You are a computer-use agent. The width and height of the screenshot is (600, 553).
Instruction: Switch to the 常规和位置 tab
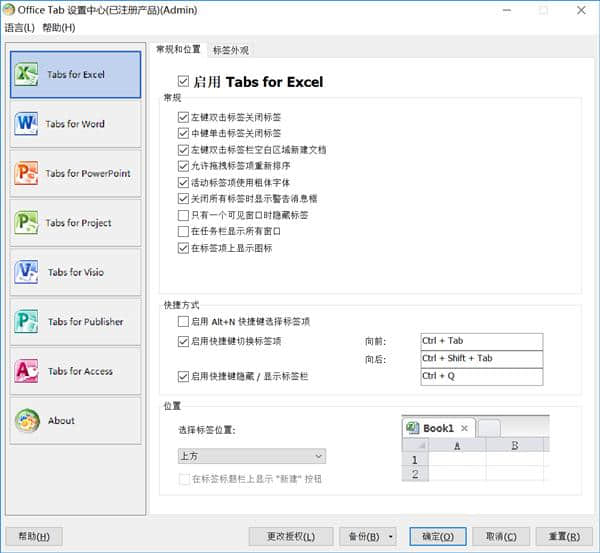coord(178,49)
